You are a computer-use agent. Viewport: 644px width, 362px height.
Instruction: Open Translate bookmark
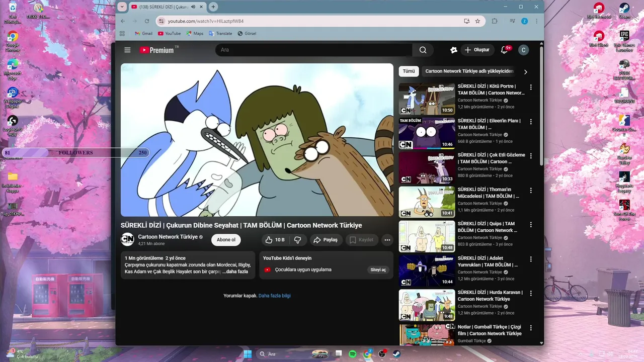pos(220,33)
